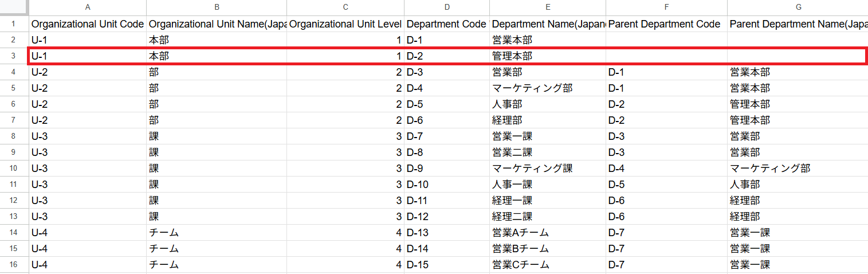
Task: Click the row 16 header number
Action: tap(14, 265)
